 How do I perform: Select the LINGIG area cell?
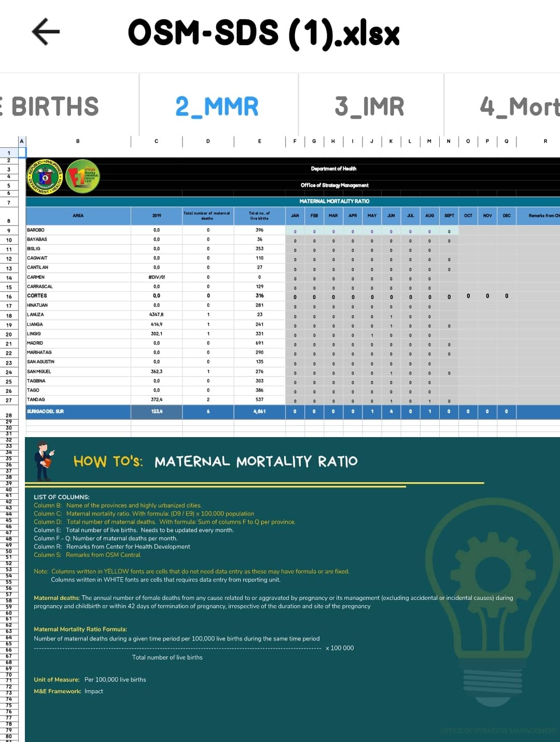(x=78, y=333)
